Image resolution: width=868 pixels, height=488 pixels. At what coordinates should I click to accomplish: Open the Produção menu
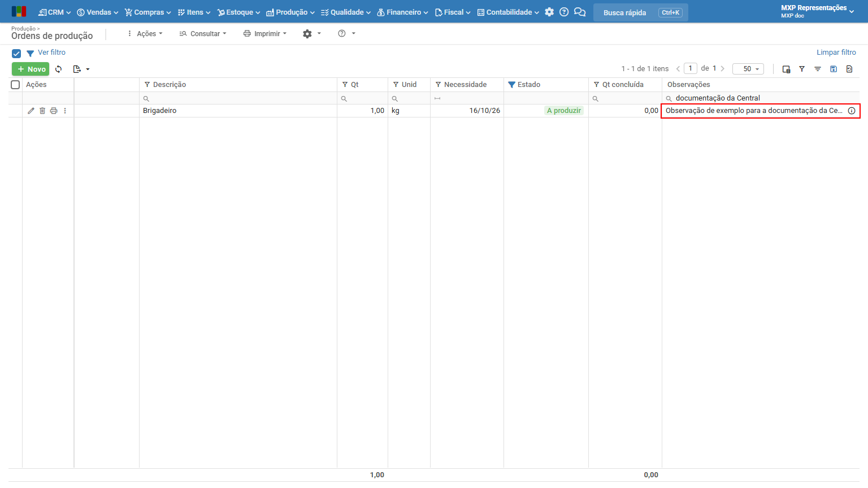[290, 12]
